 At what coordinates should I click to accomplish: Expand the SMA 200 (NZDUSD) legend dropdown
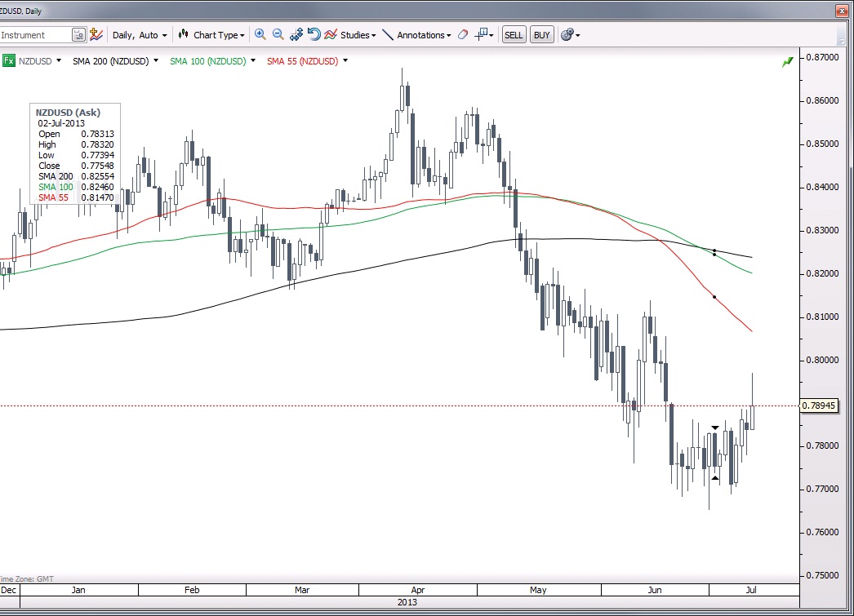(157, 60)
